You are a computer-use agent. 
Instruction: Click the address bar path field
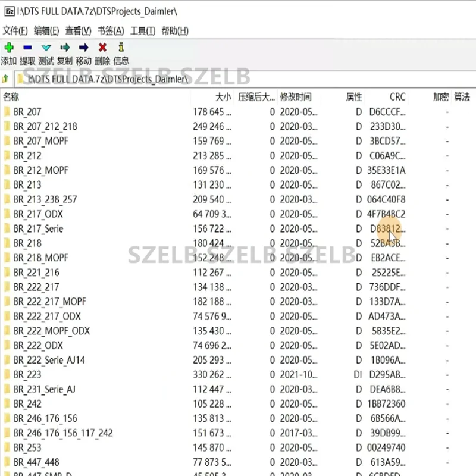click(245, 79)
